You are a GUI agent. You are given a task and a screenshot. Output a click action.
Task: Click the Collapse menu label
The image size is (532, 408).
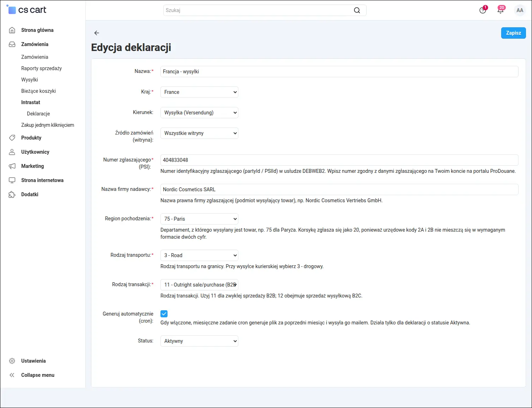click(38, 375)
